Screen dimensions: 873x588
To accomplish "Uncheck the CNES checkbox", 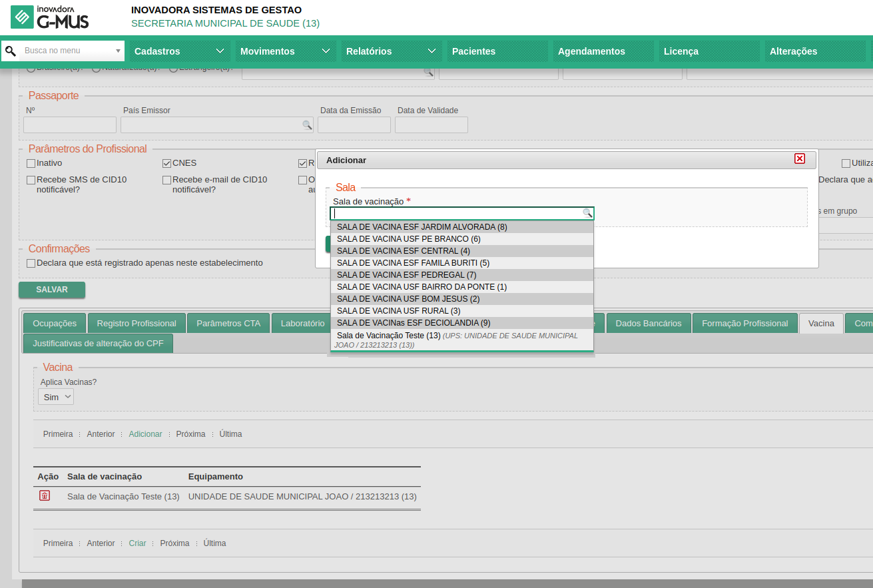I will [166, 163].
